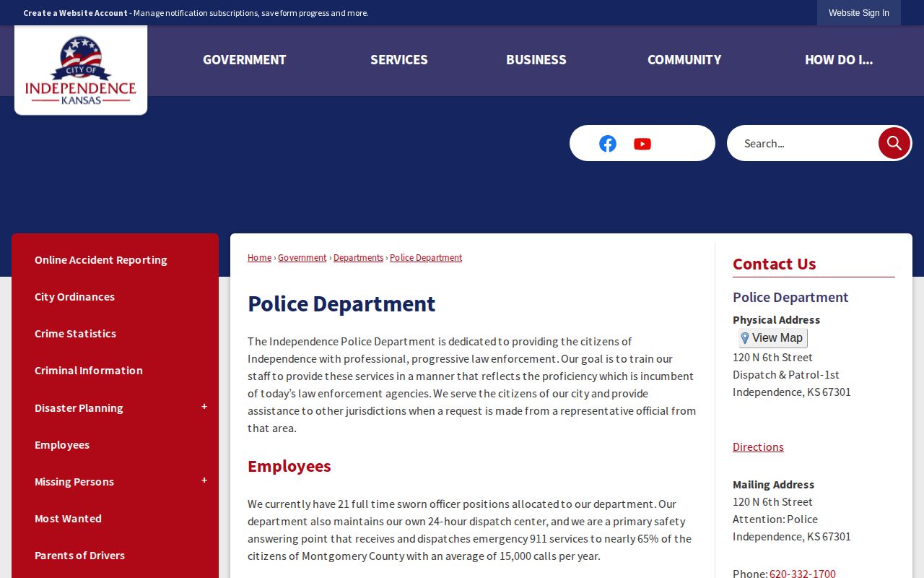Click the Mailing Address label
Screen dimensions: 924x578
tap(773, 485)
